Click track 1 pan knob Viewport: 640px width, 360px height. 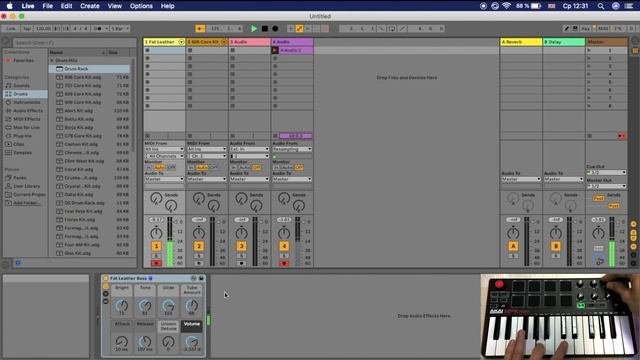[x=156, y=233]
